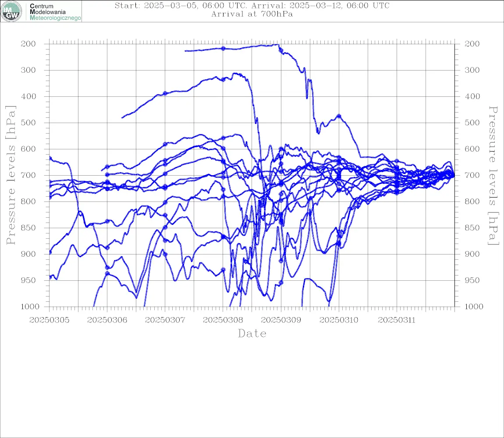Click the right axis 500 label
This screenshot has width=504, height=438.
point(472,123)
